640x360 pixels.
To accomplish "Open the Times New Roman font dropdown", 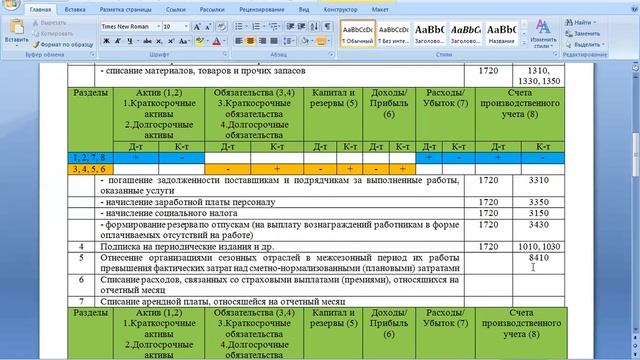I will [x=159, y=27].
